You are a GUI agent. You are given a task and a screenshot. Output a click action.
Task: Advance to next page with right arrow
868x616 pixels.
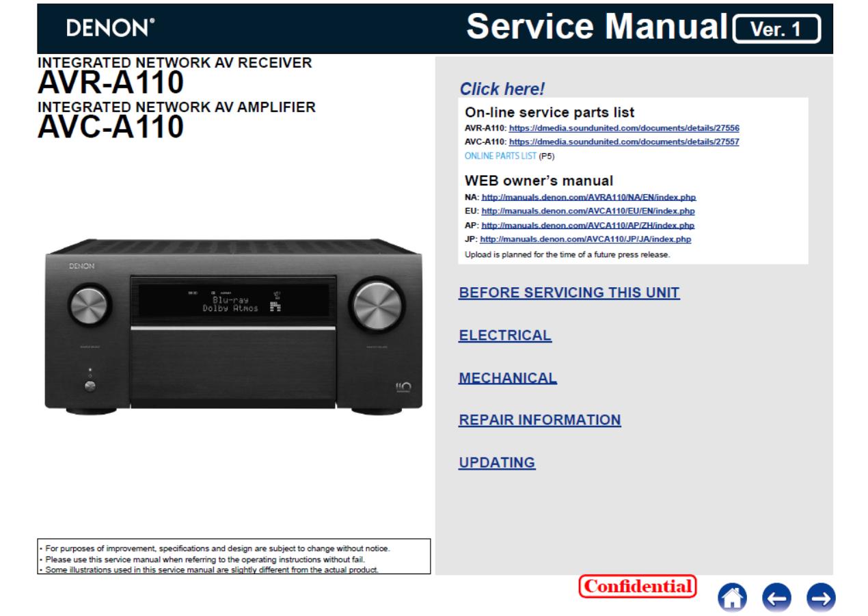coord(819,597)
